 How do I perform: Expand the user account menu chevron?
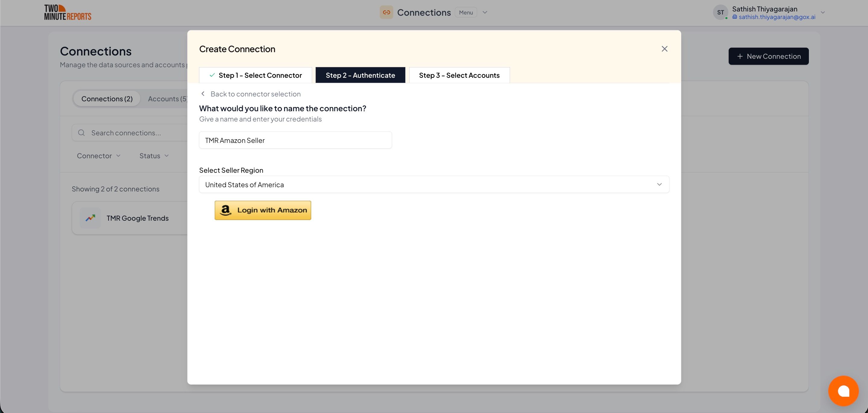click(x=822, y=12)
